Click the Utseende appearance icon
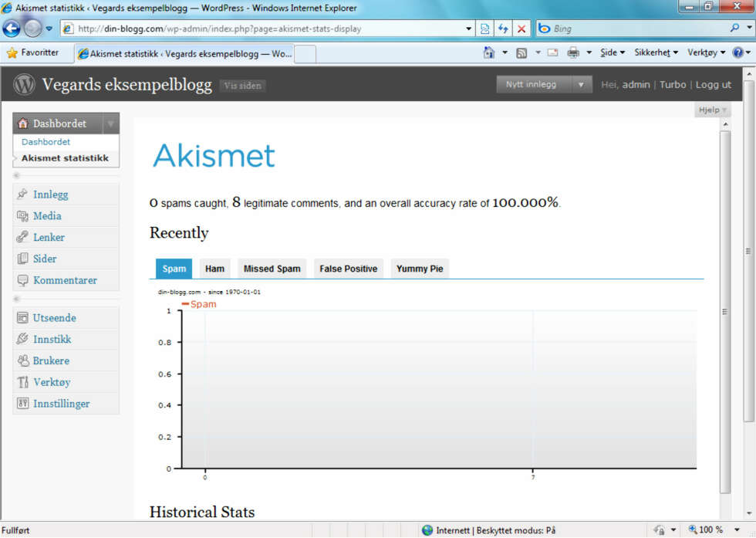Screen dimensions: 756x538 [x=22, y=317]
